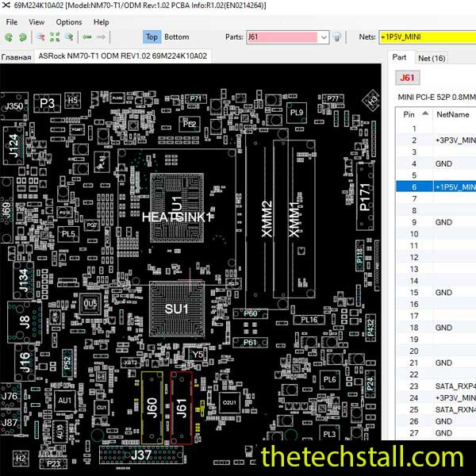The height and width of the screenshot is (476, 476).
Task: Click the rotate left green arrow icon
Action: [9, 37]
